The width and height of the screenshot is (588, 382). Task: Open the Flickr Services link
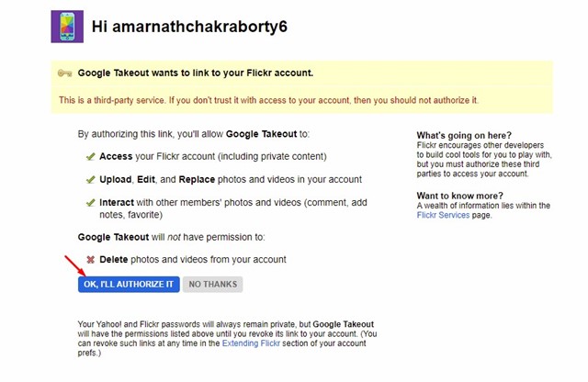click(443, 215)
